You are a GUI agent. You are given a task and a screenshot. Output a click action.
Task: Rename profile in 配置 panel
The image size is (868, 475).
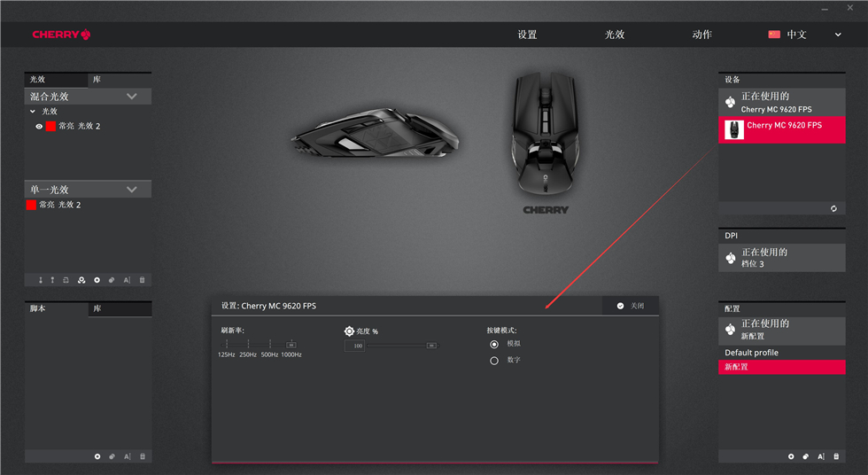click(821, 456)
